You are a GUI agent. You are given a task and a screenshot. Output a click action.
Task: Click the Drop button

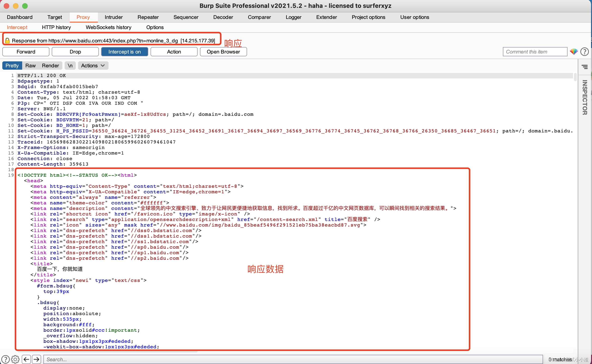click(x=75, y=52)
